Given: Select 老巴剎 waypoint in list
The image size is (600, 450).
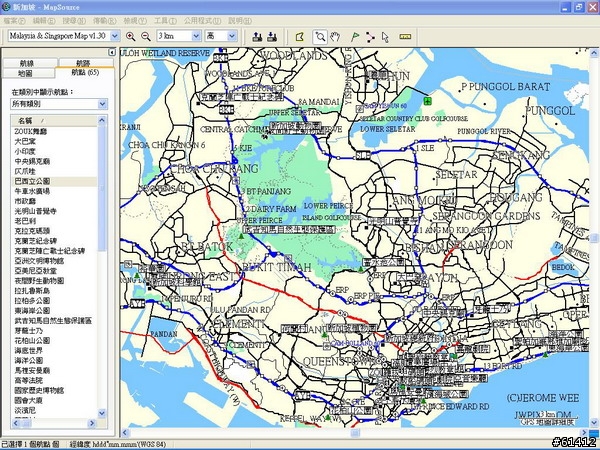Looking at the screenshot, I should click(x=25, y=221).
